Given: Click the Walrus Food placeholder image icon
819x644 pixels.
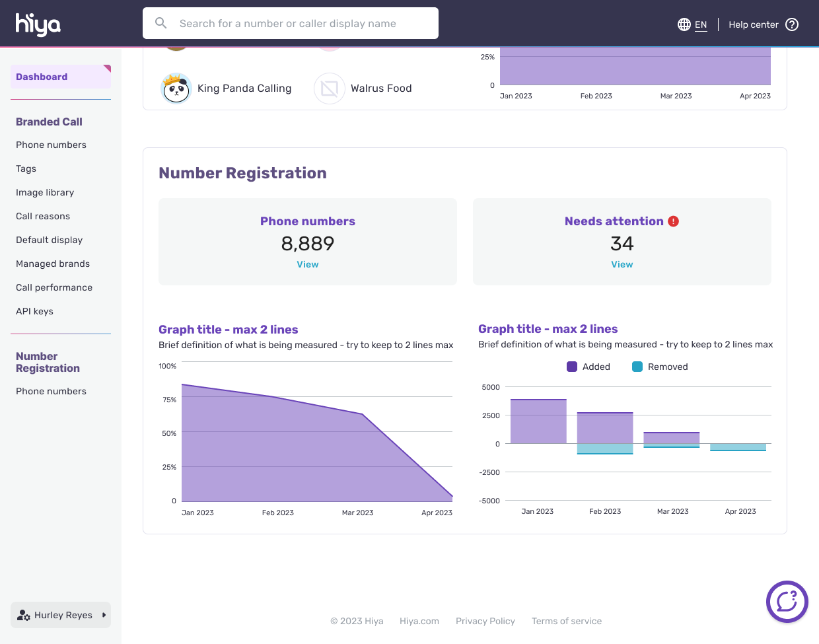Looking at the screenshot, I should pos(330,89).
